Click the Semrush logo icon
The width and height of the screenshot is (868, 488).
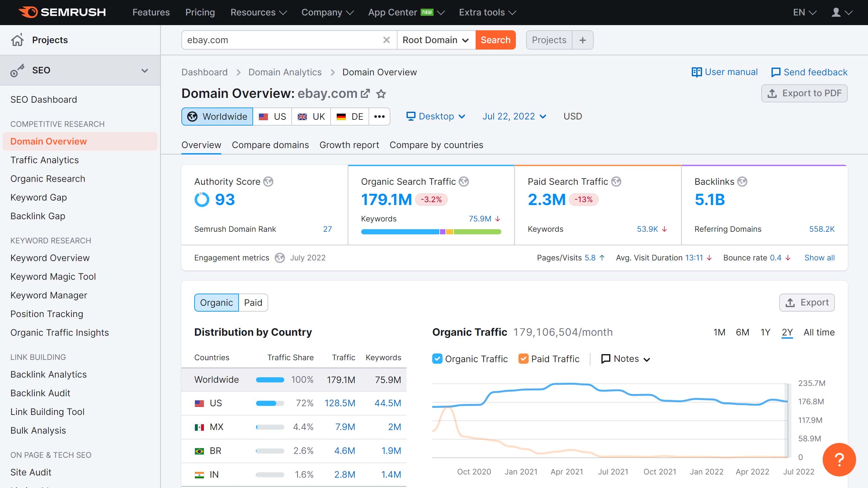point(28,12)
